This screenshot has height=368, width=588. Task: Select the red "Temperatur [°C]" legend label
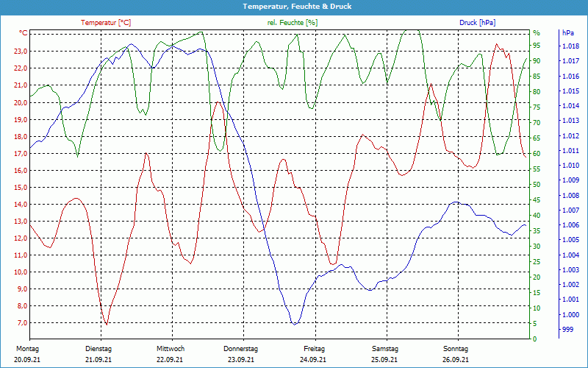pos(106,23)
